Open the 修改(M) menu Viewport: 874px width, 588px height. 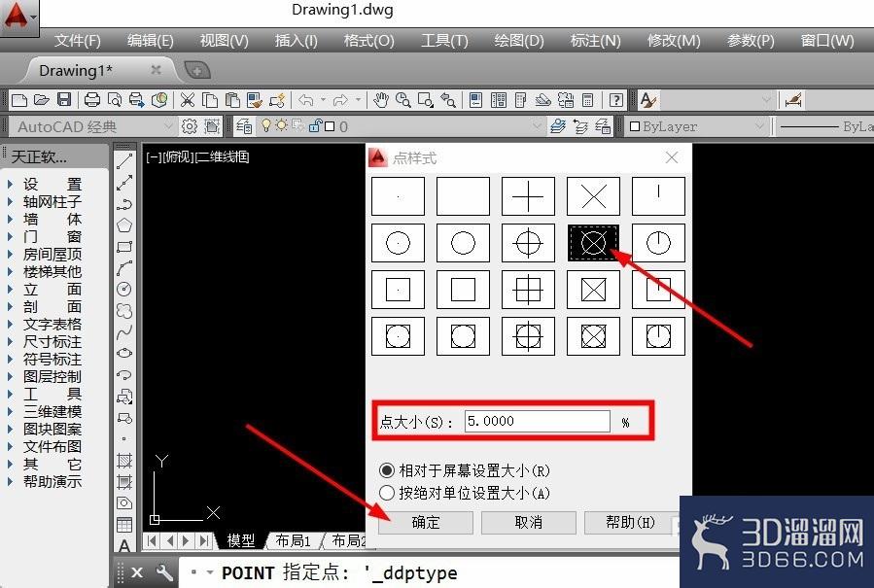click(x=674, y=41)
